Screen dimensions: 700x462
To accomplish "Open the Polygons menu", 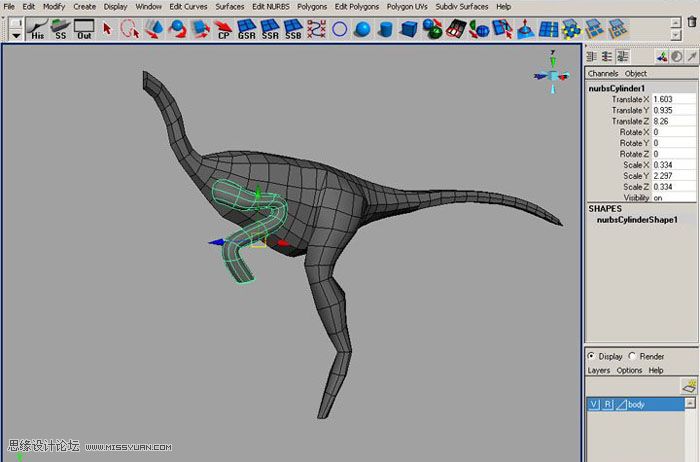I will 312,6.
